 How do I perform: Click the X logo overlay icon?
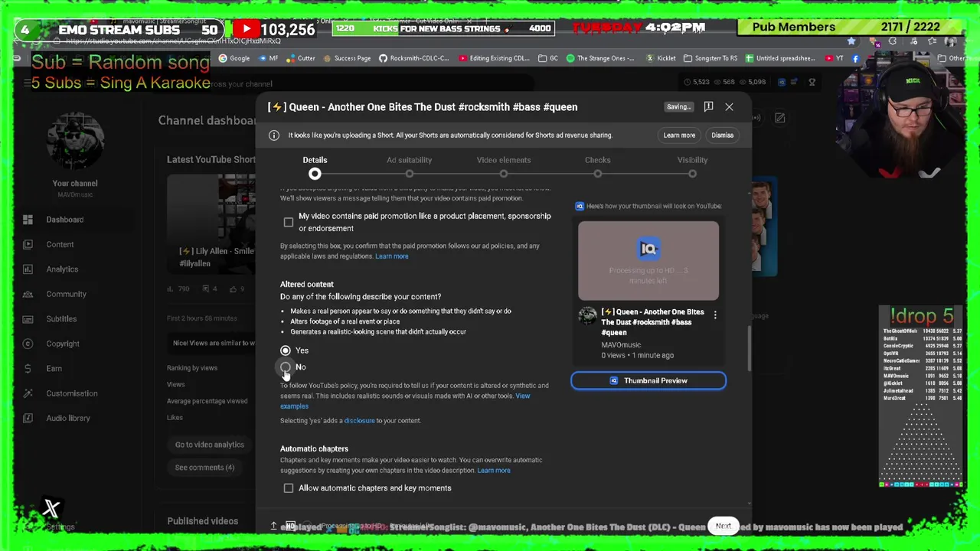coord(51,508)
